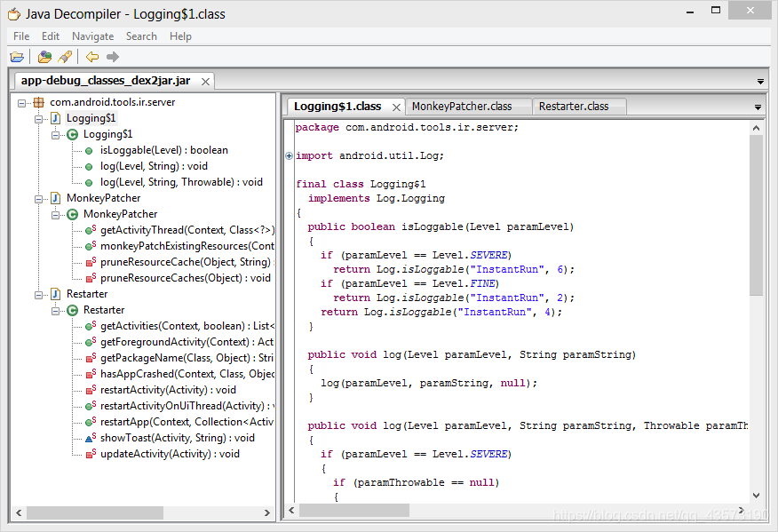Screen dimensions: 778x532
Task: Click the tree panel horizontal scrollbar thumb
Action: (95, 512)
